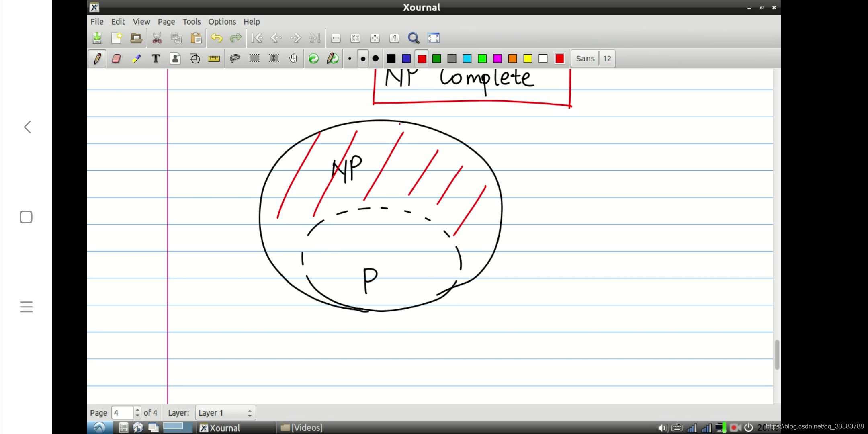
Task: Select the Vertical Space tool
Action: [274, 59]
